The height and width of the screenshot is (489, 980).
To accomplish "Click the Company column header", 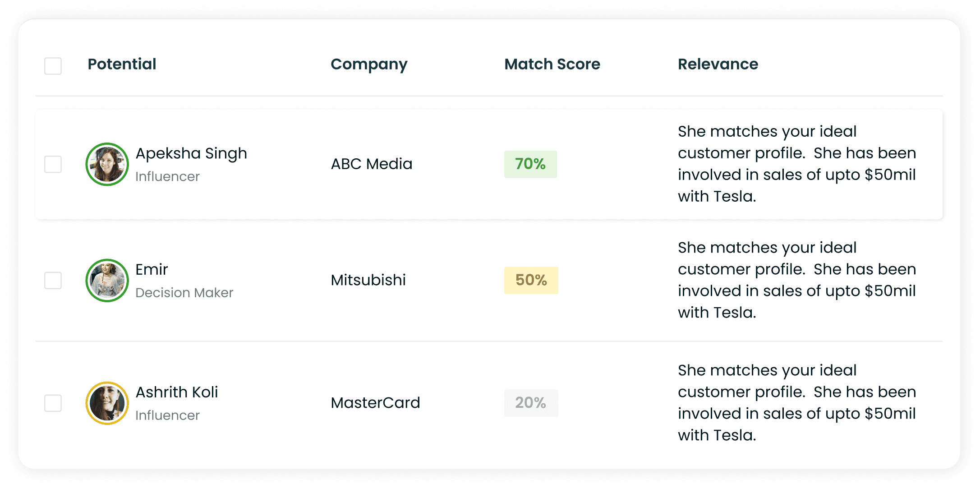I will point(368,64).
